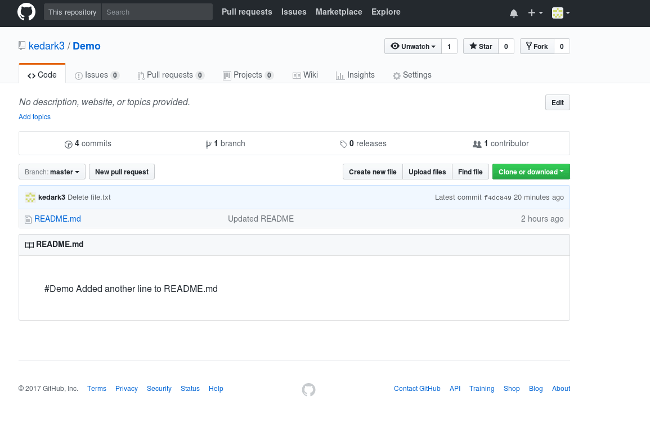Open the README.md file link

click(58, 219)
